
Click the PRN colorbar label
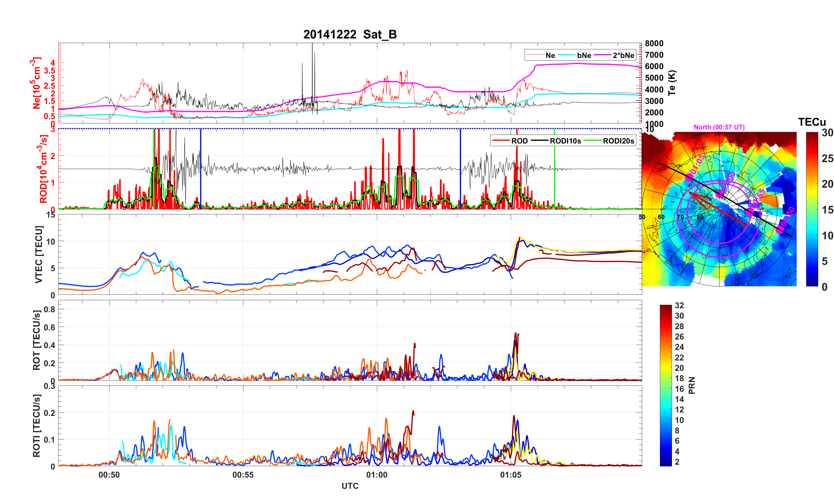pos(692,385)
